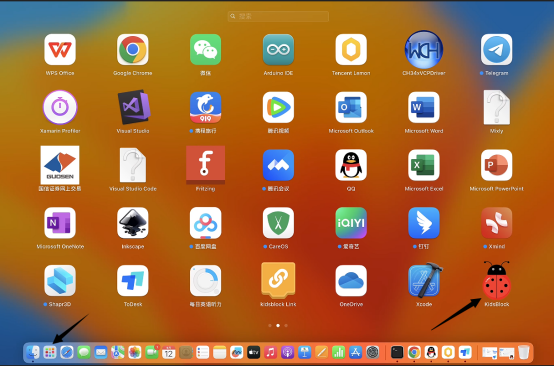Open Shapr3D
Screen dimensions: 554x366
tap(60, 281)
